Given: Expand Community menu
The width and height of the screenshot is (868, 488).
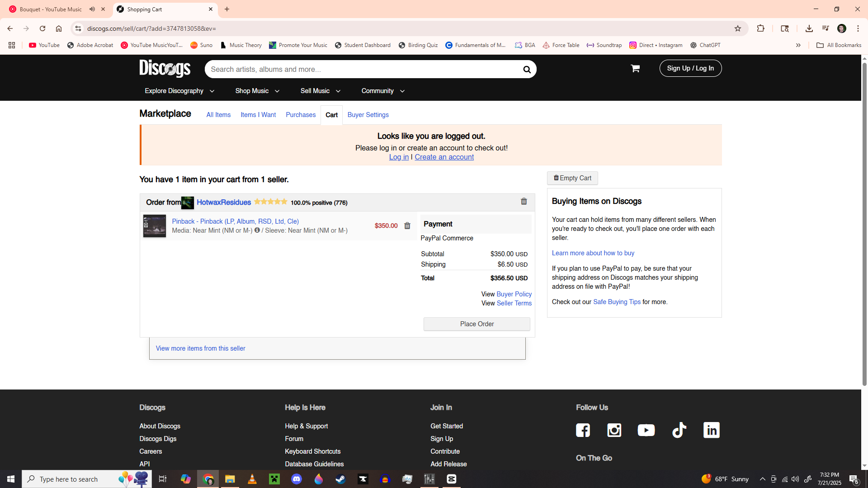Looking at the screenshot, I should coord(383,91).
